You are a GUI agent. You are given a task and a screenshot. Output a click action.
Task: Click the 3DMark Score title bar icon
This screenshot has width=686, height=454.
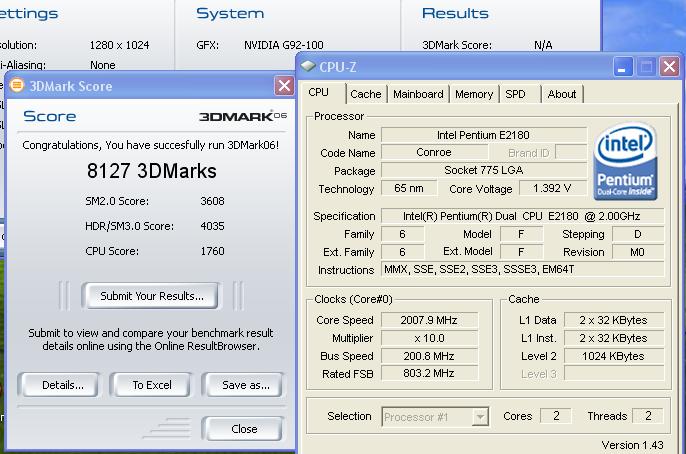coord(17,85)
